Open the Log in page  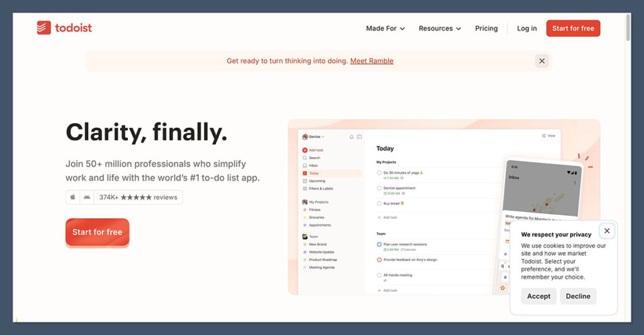[526, 28]
